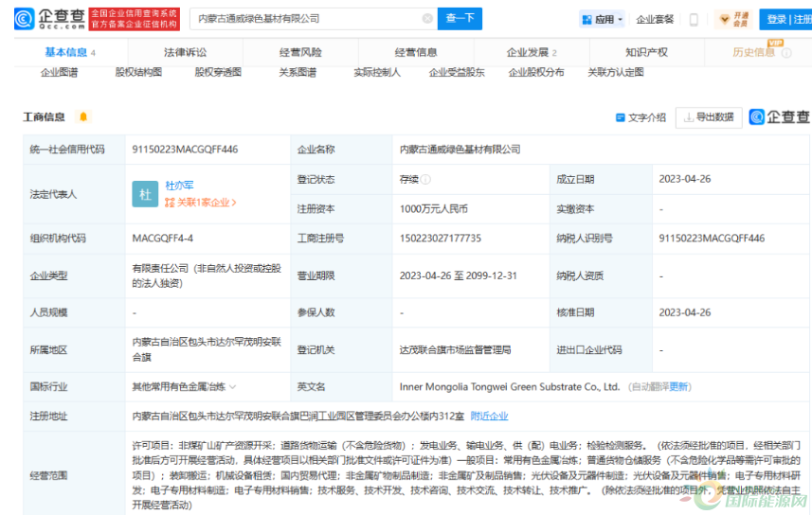Click the 文字介绍 link

[x=641, y=117]
